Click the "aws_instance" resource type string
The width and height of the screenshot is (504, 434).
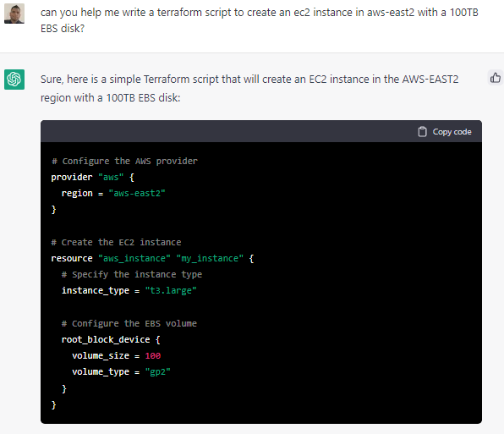coord(134,258)
